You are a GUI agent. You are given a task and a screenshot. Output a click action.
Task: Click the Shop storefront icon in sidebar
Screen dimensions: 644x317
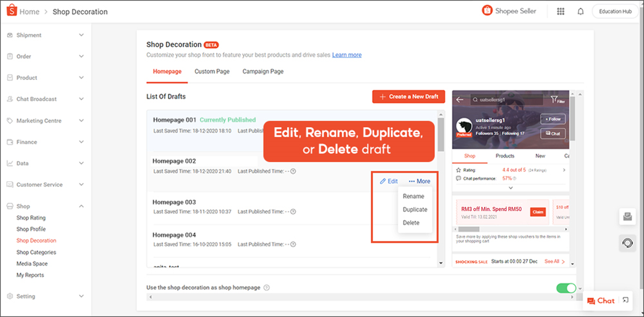point(10,206)
